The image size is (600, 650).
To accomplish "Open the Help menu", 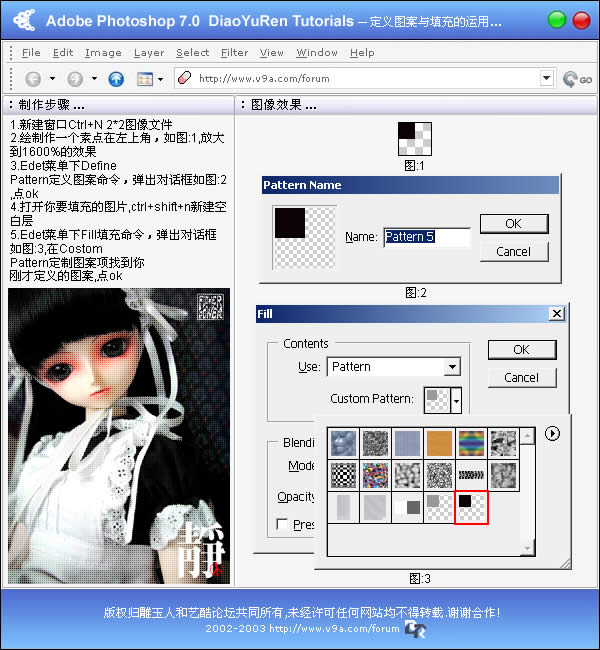I will coord(362,53).
